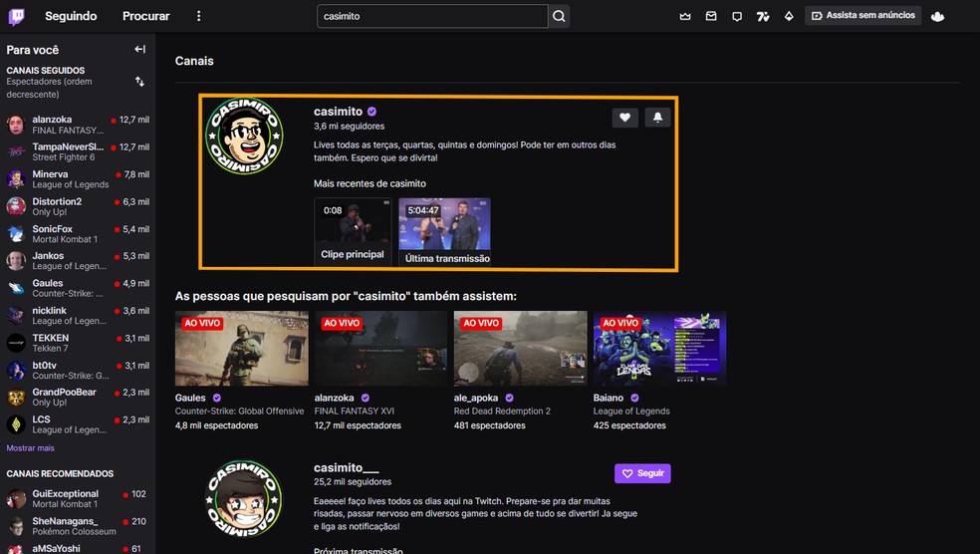The width and height of the screenshot is (980, 554).
Task: Open Counter-Strike: Global Offensive category link
Action: point(239,411)
